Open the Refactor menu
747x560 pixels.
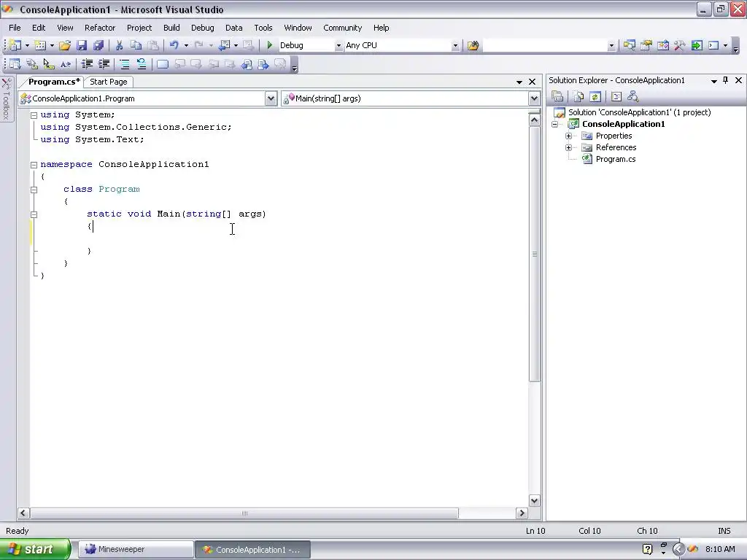coord(99,28)
